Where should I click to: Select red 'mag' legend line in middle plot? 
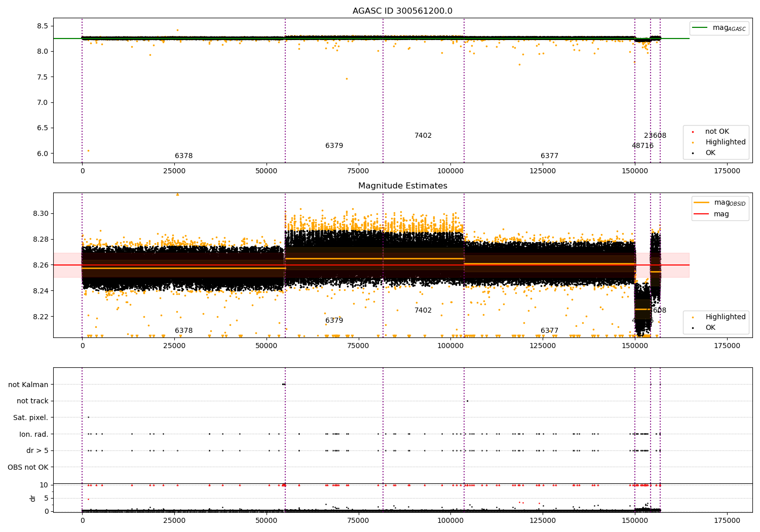click(702, 214)
